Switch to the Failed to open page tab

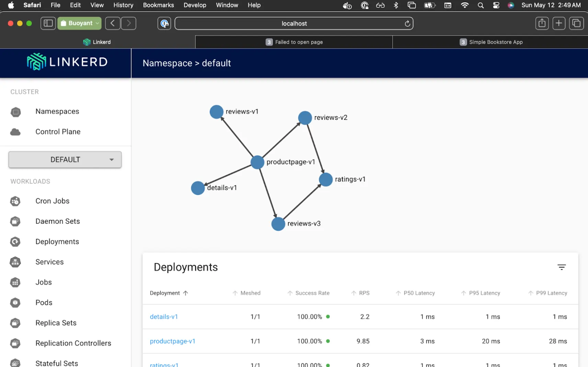pos(294,42)
